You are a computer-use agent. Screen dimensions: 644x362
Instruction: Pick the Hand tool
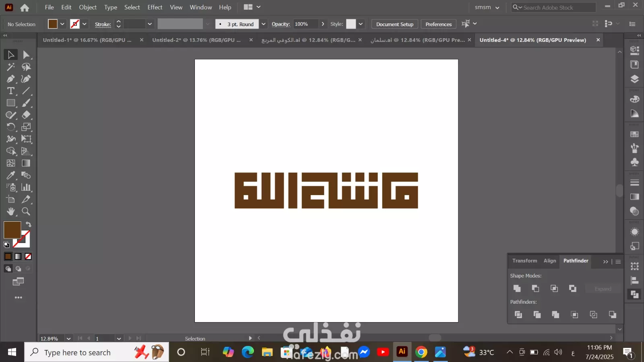(x=11, y=212)
